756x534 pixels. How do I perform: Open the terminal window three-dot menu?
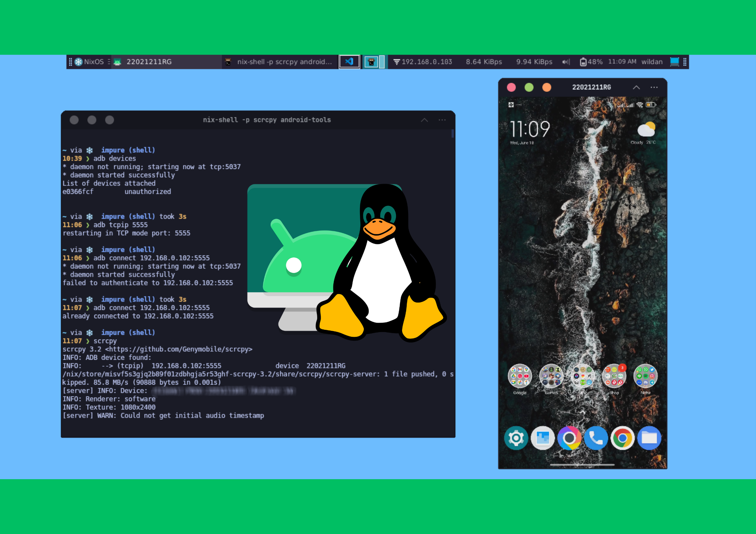tap(442, 120)
